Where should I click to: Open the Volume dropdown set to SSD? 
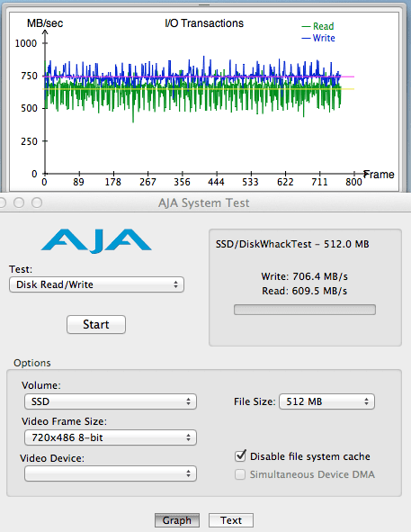pyautogui.click(x=111, y=401)
